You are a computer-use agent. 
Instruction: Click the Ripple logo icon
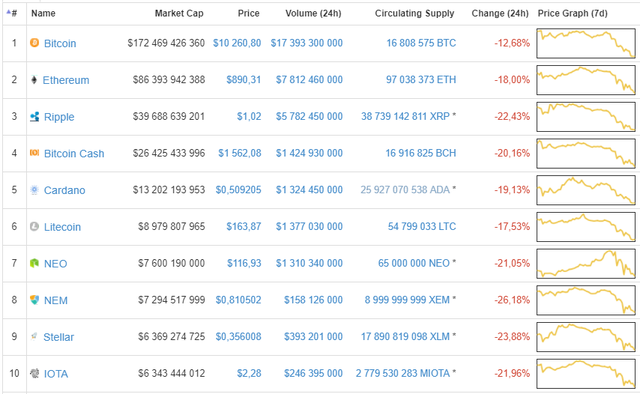[x=35, y=116]
